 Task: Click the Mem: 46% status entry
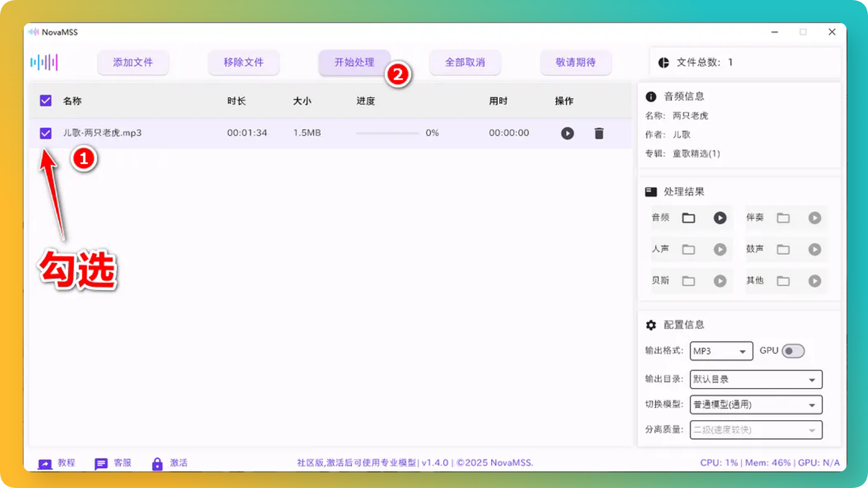coord(768,463)
